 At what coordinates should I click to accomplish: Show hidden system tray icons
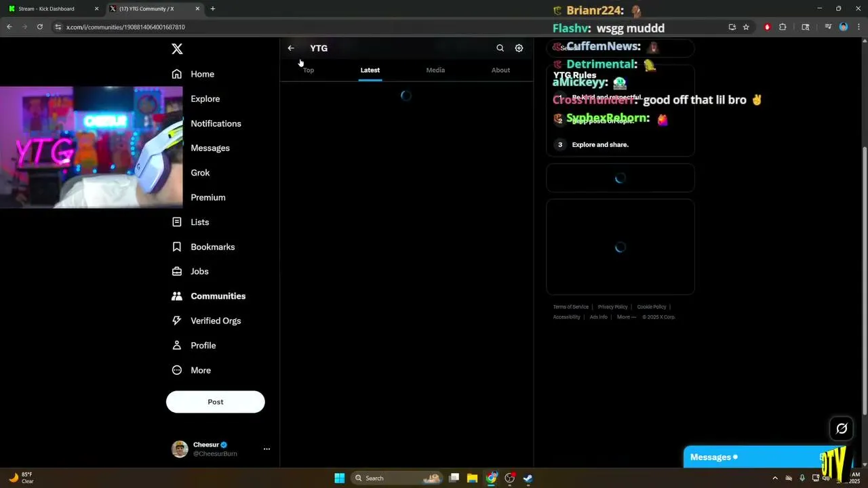coord(775,478)
